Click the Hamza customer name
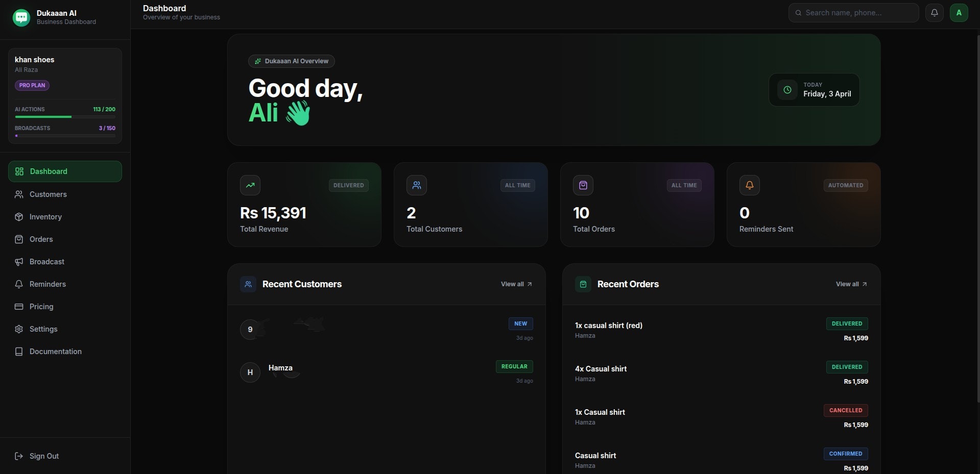 pyautogui.click(x=280, y=368)
